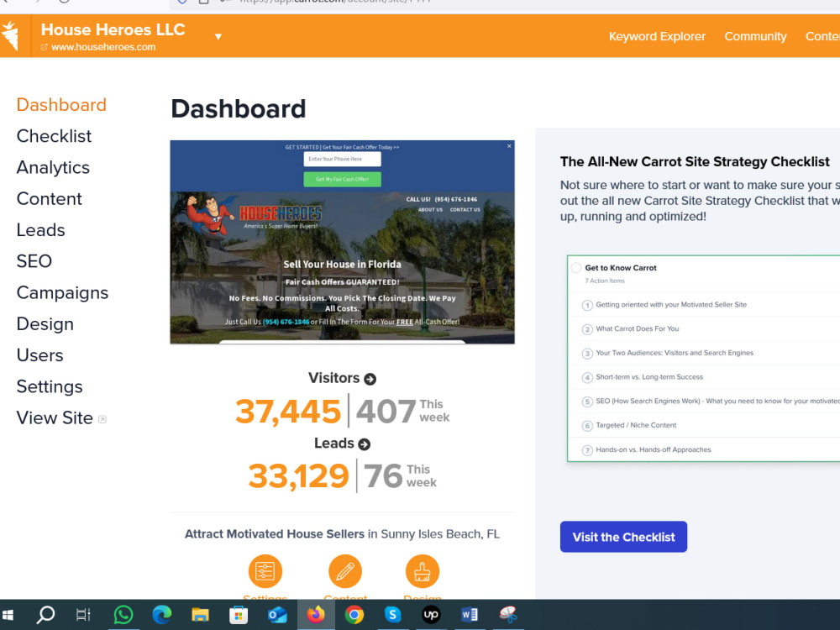Open Google Chrome from the taskbar

pos(354,615)
